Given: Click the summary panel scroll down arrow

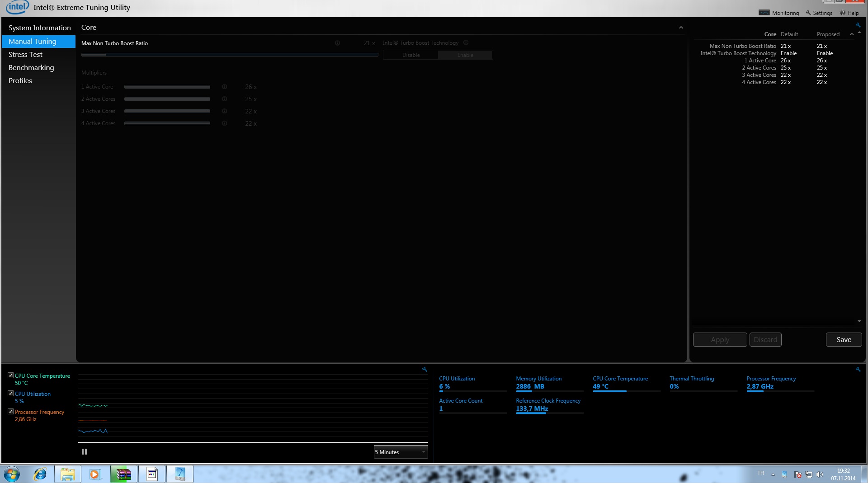Looking at the screenshot, I should [859, 321].
